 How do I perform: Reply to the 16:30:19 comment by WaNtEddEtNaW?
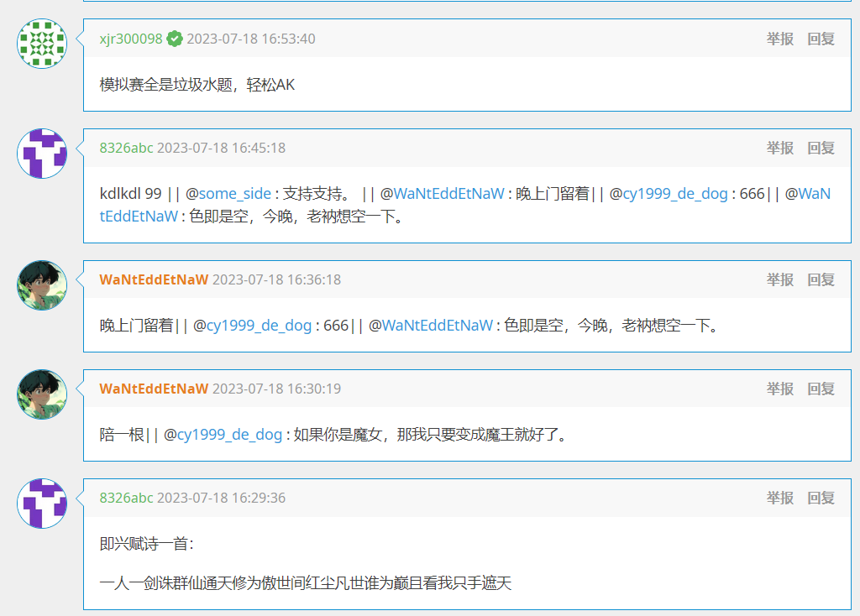821,389
